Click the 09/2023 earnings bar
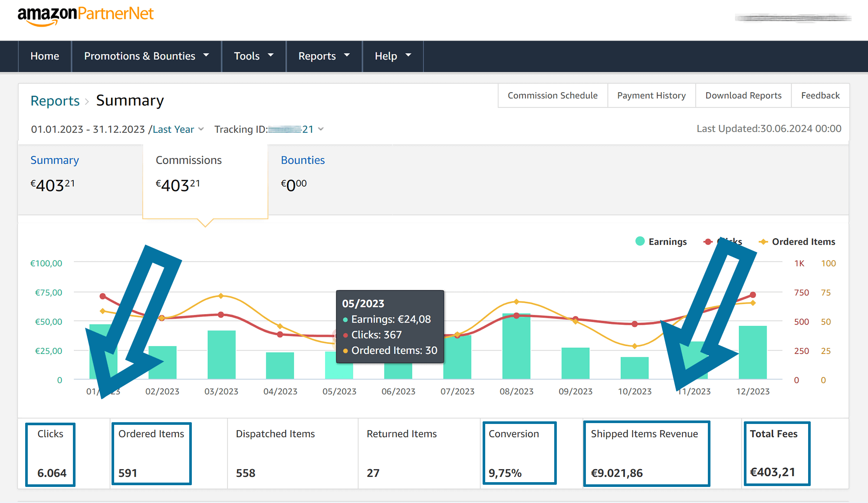The width and height of the screenshot is (868, 503). (x=575, y=363)
